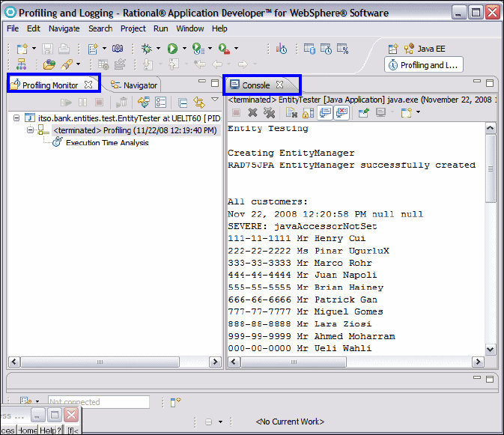Switch to the Java EE perspective
This screenshot has width=504, height=435.
click(425, 49)
